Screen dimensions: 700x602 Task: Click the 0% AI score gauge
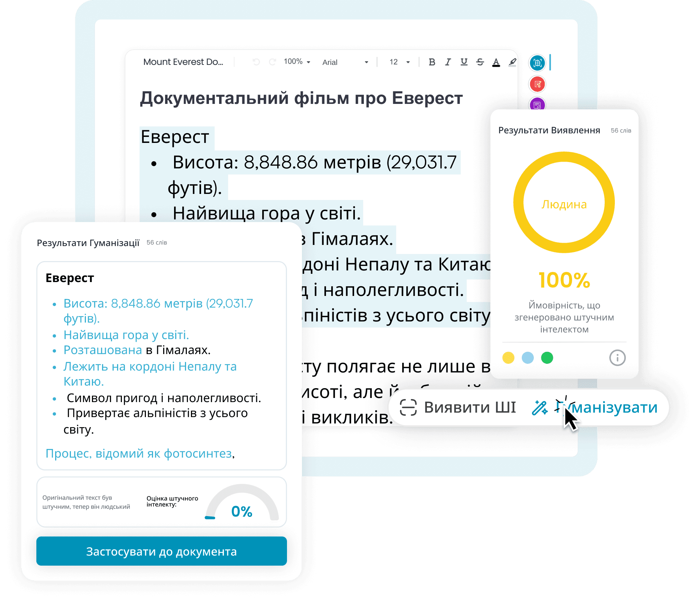[242, 503]
